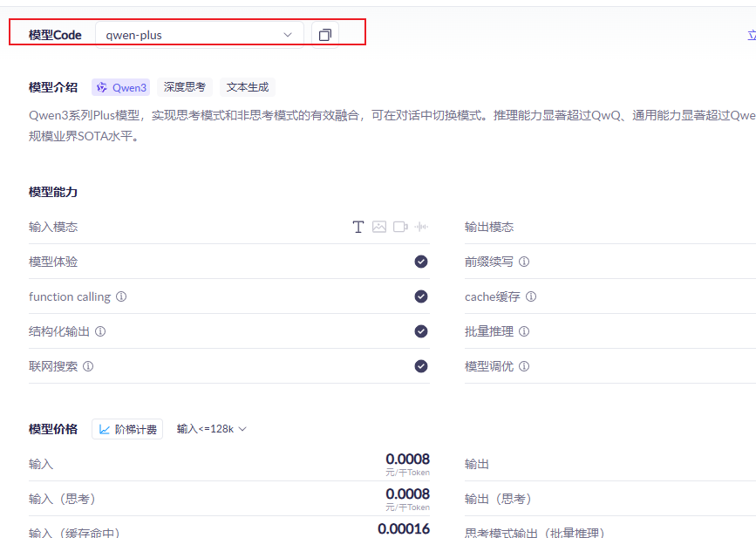Click info icon next to function calling
Viewport: 756px width, 538px height.
[x=121, y=296]
